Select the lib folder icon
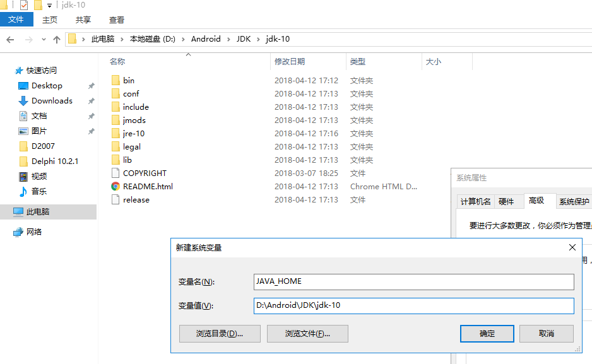 tap(115, 160)
